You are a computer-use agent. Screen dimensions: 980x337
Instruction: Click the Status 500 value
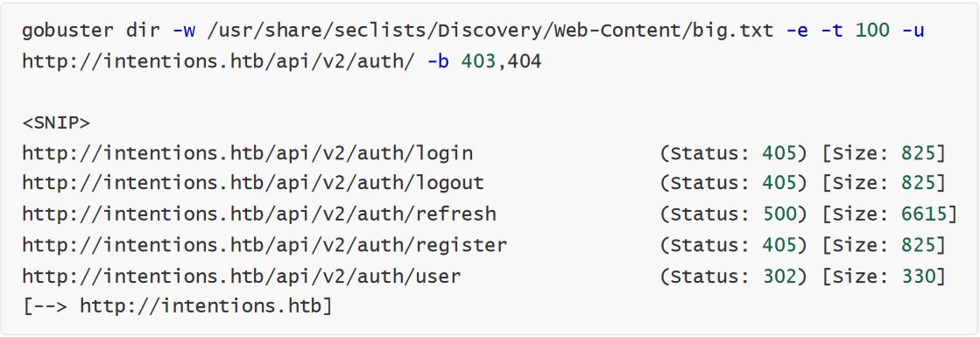[x=780, y=214]
